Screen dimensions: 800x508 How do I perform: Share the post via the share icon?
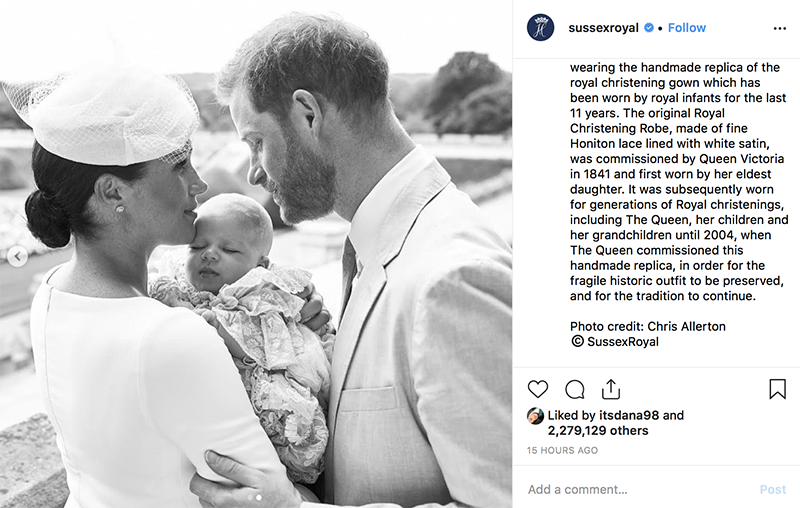(611, 389)
